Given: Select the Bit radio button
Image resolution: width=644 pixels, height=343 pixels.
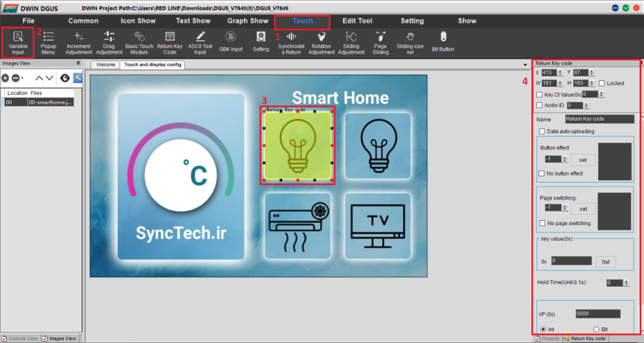Looking at the screenshot, I should tap(595, 329).
